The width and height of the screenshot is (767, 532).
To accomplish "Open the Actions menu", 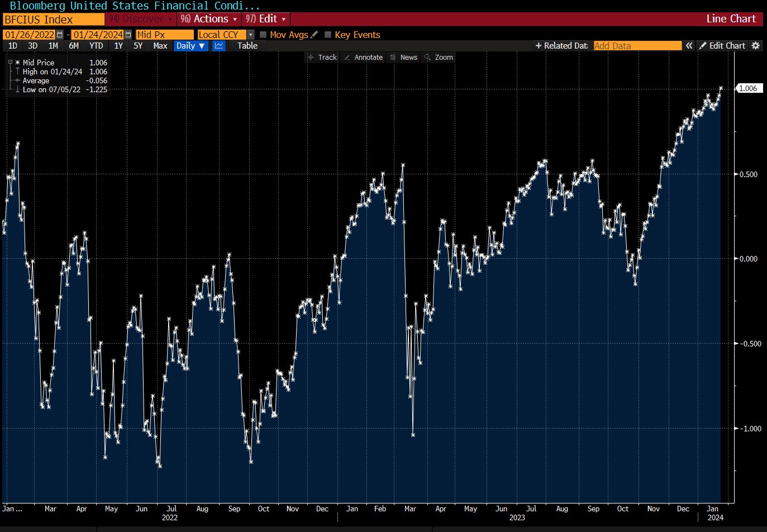I will 209,19.
